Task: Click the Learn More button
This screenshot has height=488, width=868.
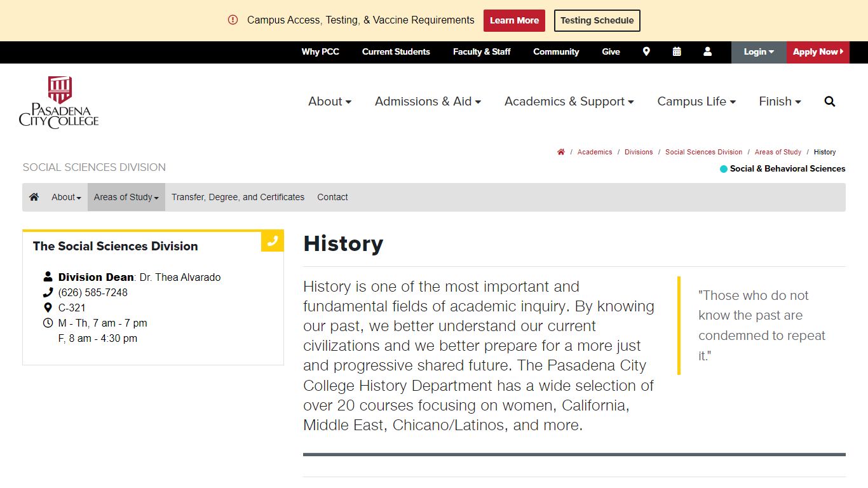Action: tap(514, 20)
